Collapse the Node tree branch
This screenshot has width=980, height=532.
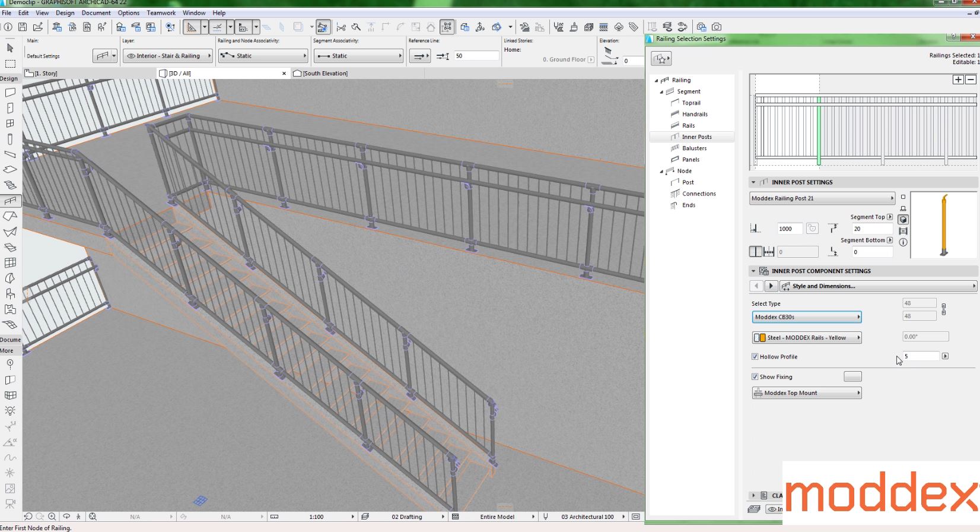661,172
